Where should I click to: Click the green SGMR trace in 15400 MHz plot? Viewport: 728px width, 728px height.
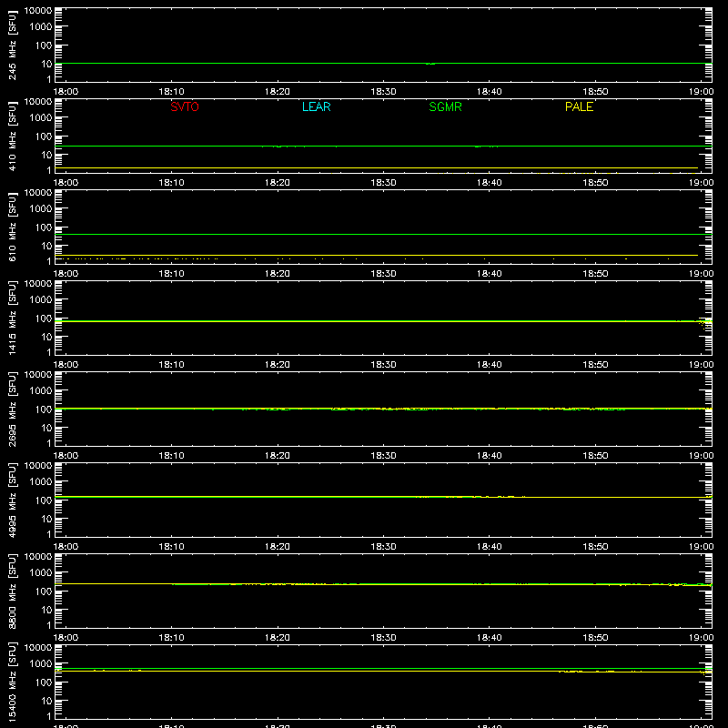pos(383,669)
